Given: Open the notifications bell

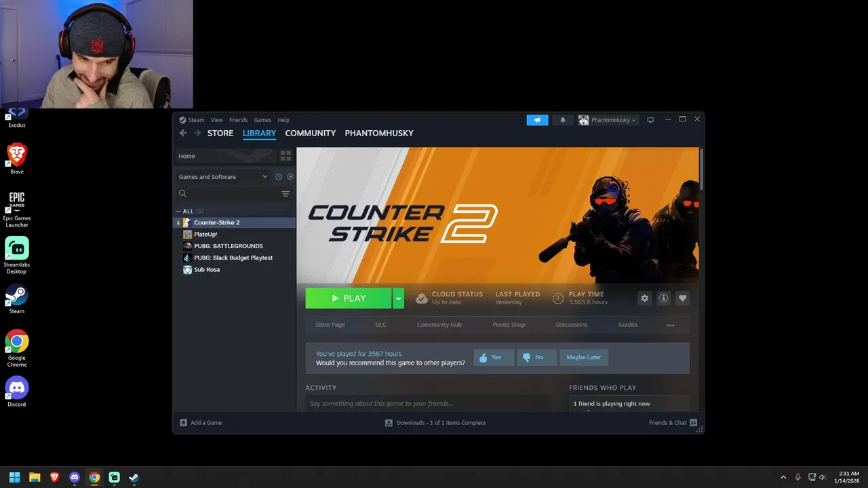Looking at the screenshot, I should (562, 120).
